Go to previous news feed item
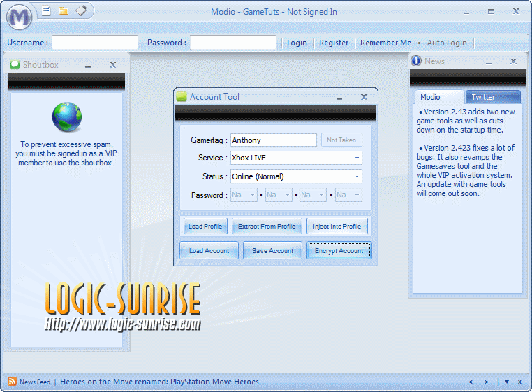532x392 pixels. pos(471,382)
